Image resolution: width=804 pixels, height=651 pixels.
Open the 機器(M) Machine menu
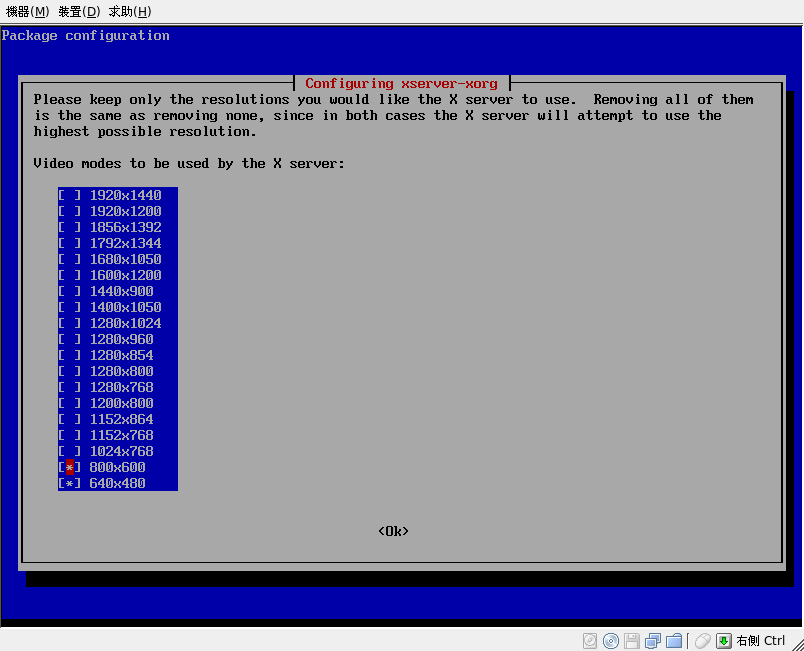click(27, 11)
